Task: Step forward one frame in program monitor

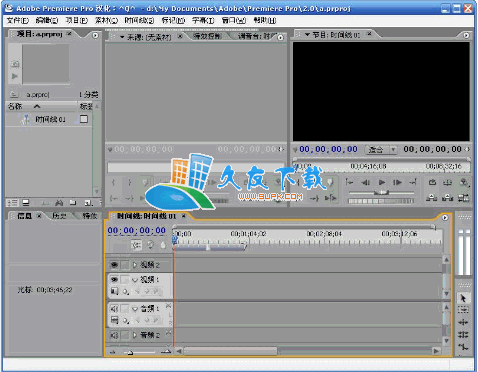Action: [397, 182]
